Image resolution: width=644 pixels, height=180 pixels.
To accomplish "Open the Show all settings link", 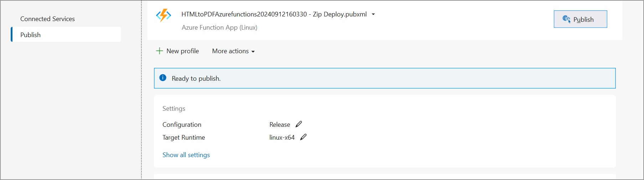I will pyautogui.click(x=186, y=155).
